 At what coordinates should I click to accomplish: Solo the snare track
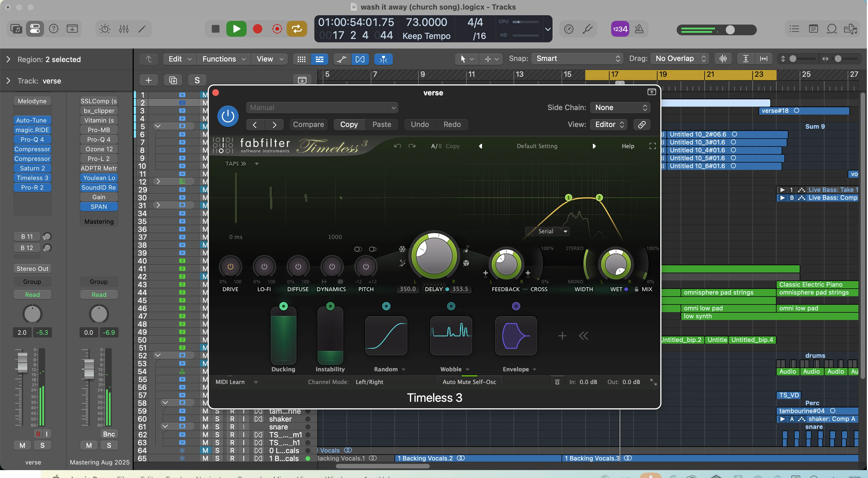coord(217,427)
